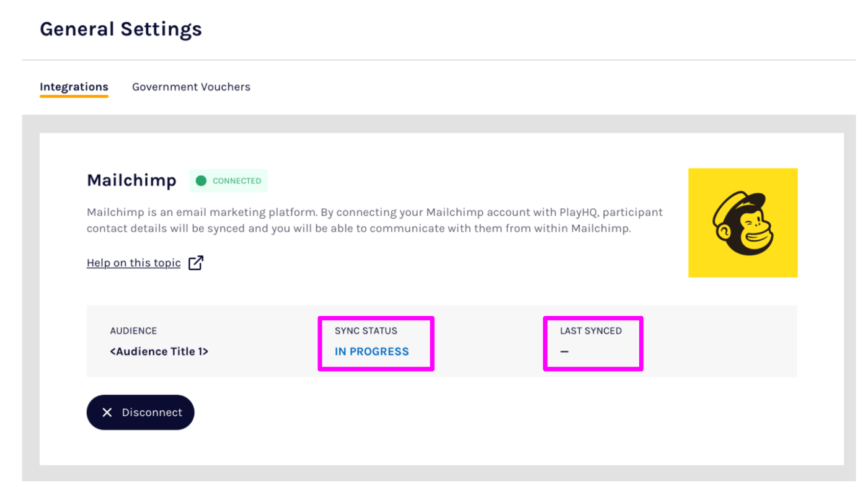Click the SYNC STATUS label
This screenshot has width=868, height=487.
[x=366, y=331]
